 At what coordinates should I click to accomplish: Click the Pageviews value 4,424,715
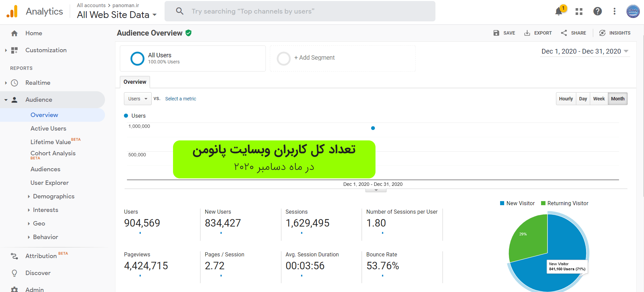coord(146,266)
